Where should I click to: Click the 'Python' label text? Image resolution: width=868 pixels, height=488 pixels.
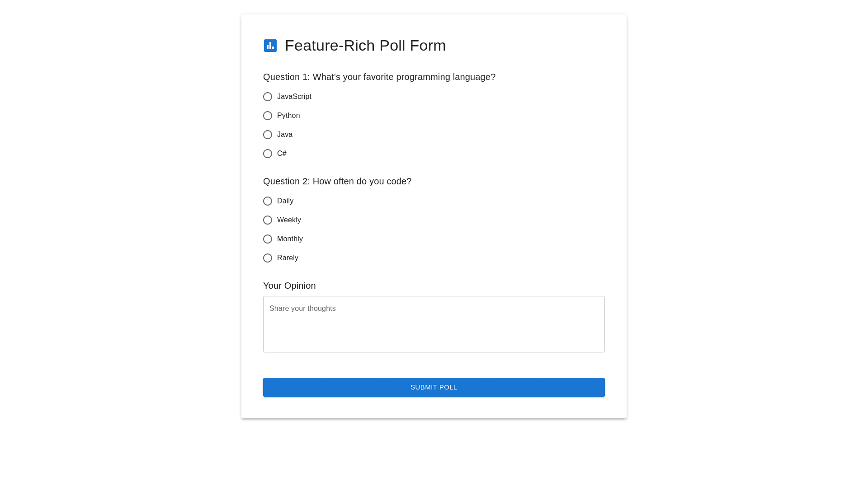click(288, 116)
